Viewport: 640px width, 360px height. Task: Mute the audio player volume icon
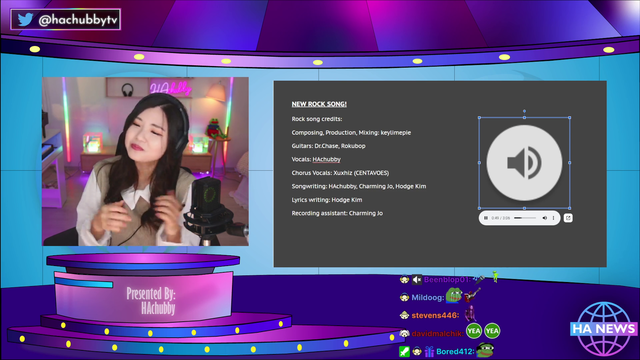pos(544,218)
